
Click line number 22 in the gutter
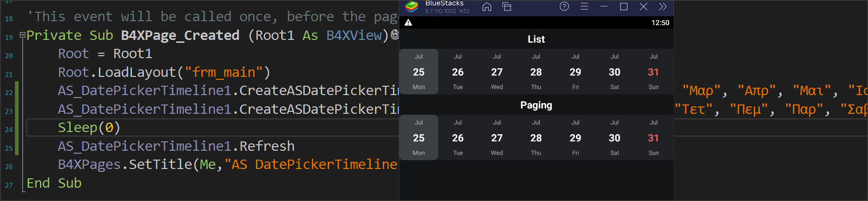pos(9,93)
